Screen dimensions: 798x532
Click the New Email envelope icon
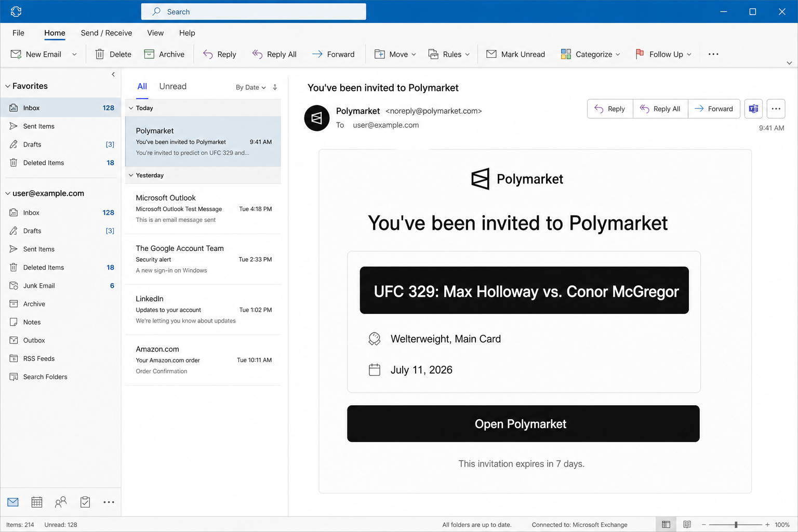coord(16,54)
